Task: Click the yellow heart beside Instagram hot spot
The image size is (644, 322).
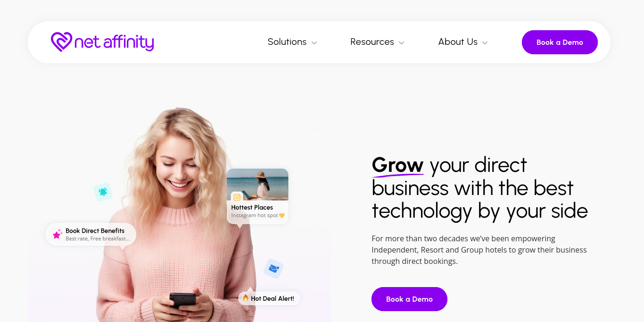Action: click(x=282, y=216)
